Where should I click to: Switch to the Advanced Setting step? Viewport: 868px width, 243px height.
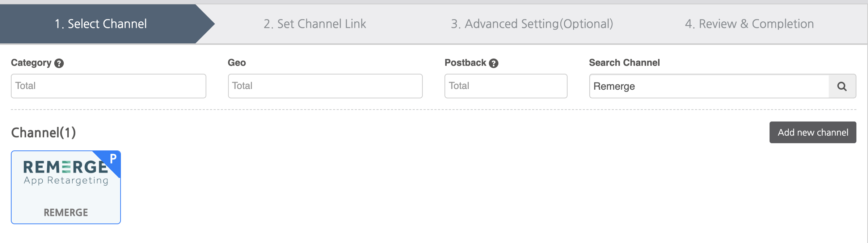[x=531, y=24]
